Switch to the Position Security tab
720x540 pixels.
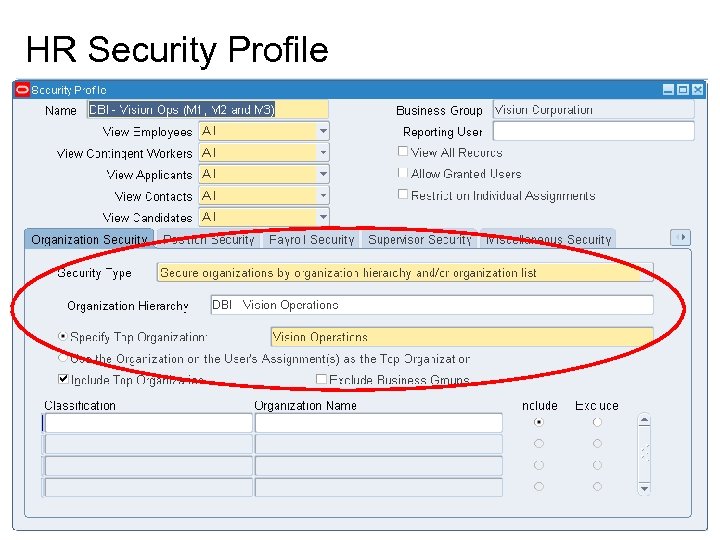[209, 239]
